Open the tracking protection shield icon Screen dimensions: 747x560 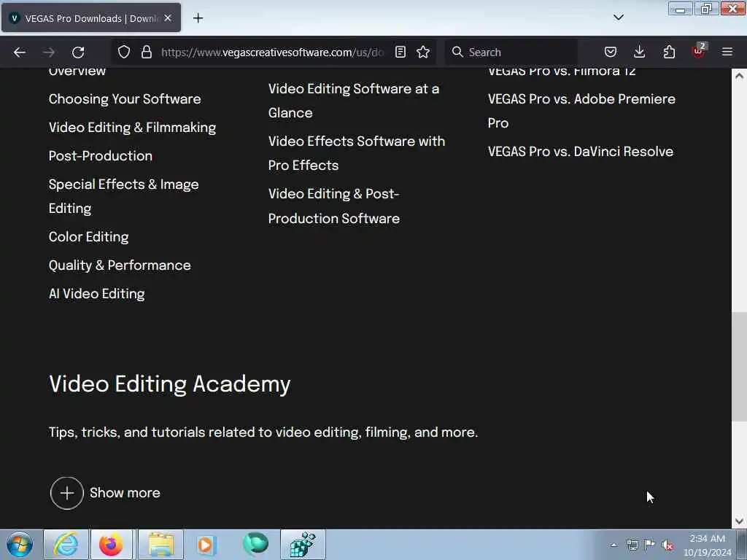(x=124, y=52)
